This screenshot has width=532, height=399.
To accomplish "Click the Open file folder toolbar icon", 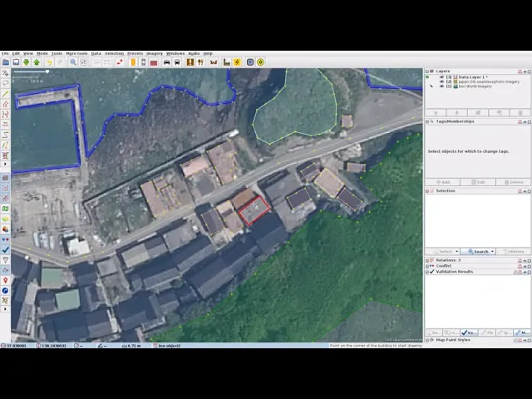I will (x=6, y=62).
